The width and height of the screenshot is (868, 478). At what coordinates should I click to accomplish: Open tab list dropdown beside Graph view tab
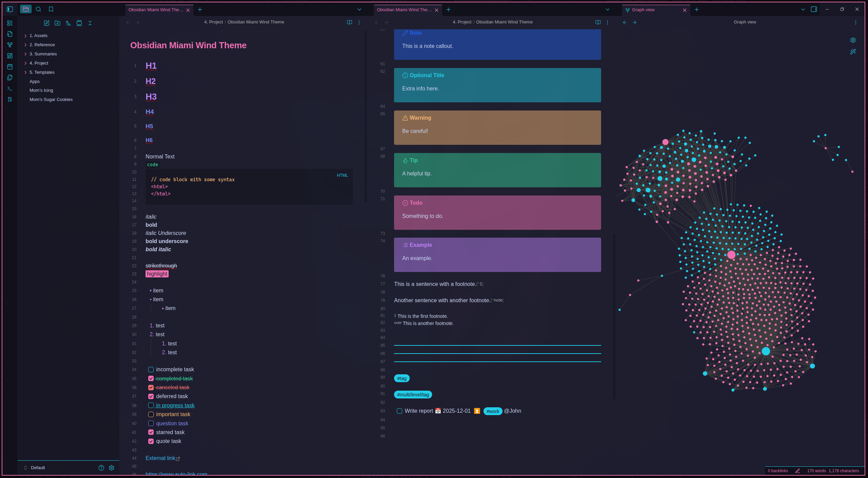coord(803,10)
